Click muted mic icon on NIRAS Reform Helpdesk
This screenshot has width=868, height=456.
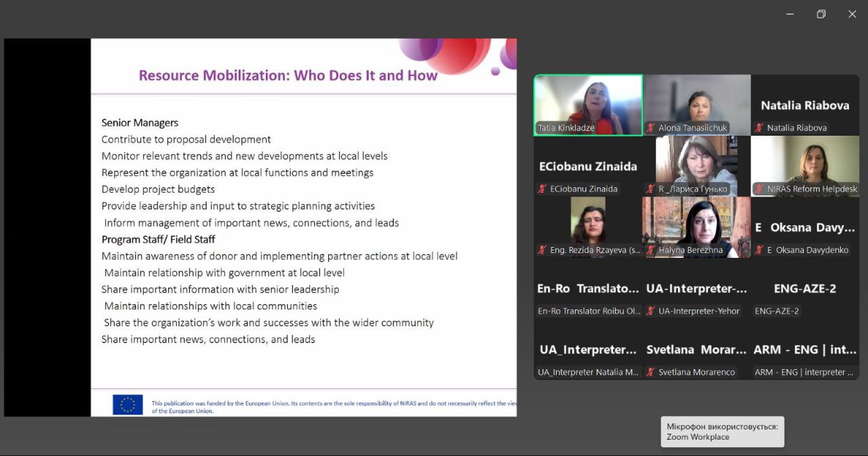point(759,189)
